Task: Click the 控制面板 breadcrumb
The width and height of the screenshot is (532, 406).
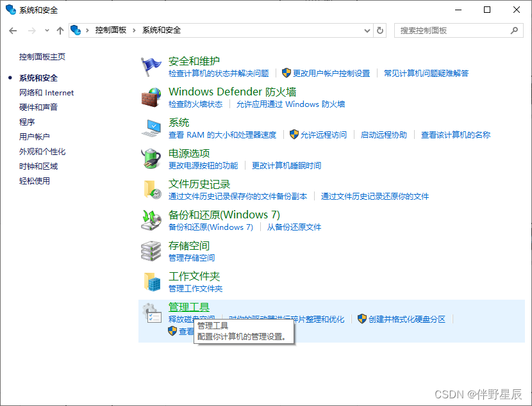Action: point(111,30)
